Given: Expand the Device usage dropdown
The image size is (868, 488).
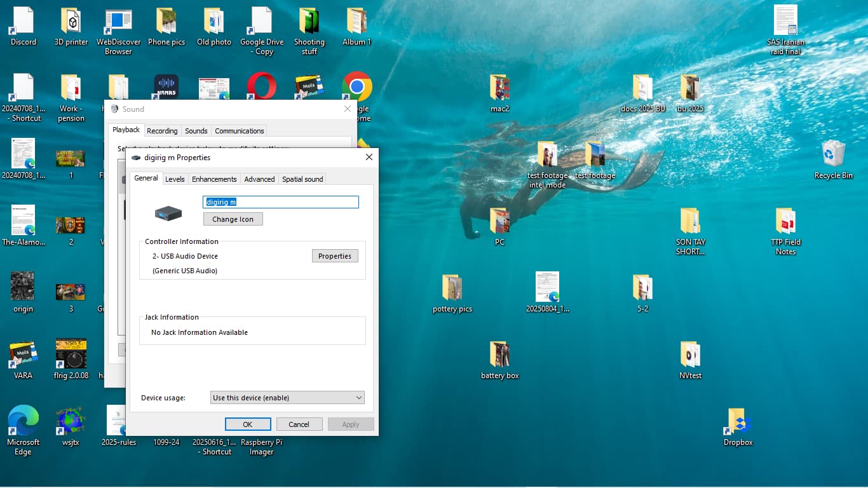Looking at the screenshot, I should coord(287,398).
